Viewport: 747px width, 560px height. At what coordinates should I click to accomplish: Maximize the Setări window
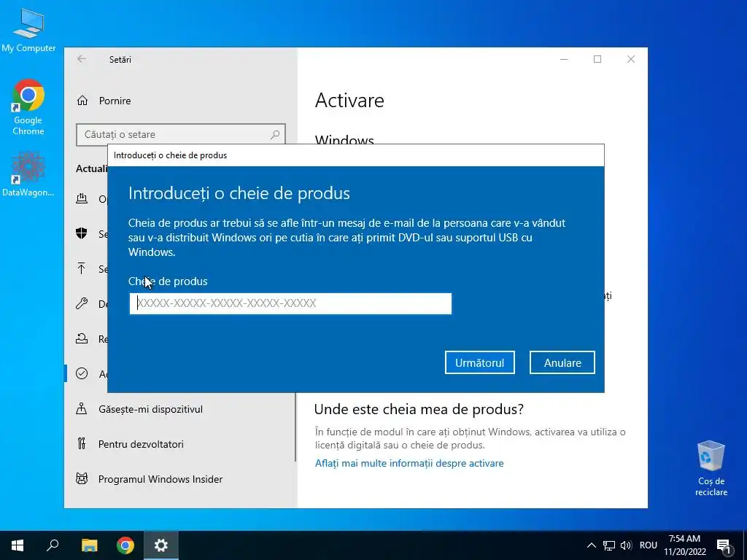click(597, 59)
